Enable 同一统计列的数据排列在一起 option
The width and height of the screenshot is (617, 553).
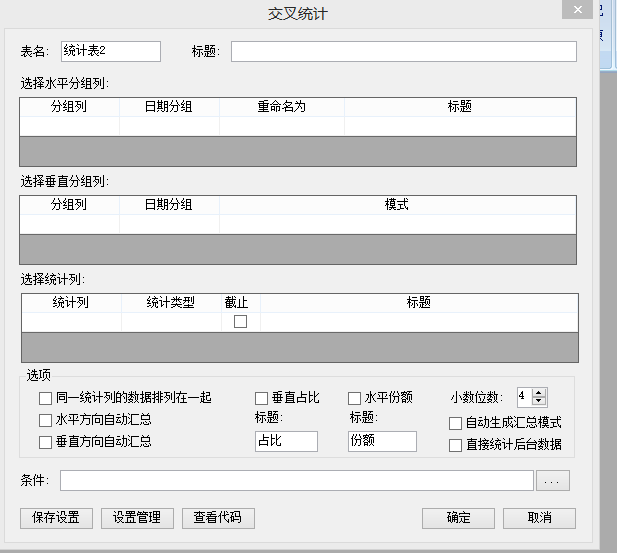[x=45, y=398]
